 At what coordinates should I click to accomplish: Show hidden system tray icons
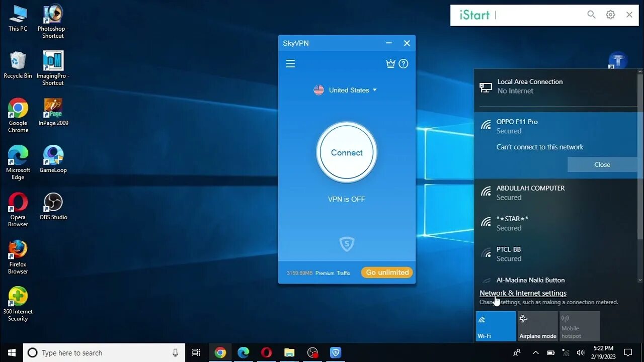tap(535, 352)
